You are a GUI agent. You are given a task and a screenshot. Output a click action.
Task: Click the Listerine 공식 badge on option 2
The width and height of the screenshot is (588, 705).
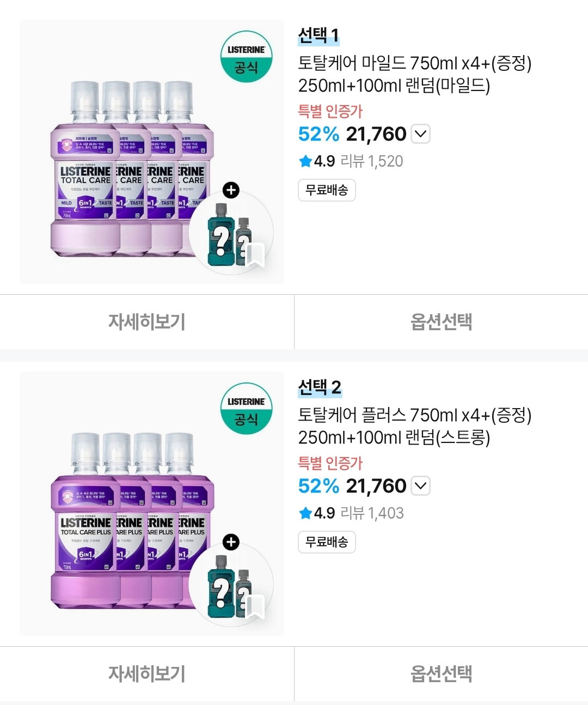[246, 409]
